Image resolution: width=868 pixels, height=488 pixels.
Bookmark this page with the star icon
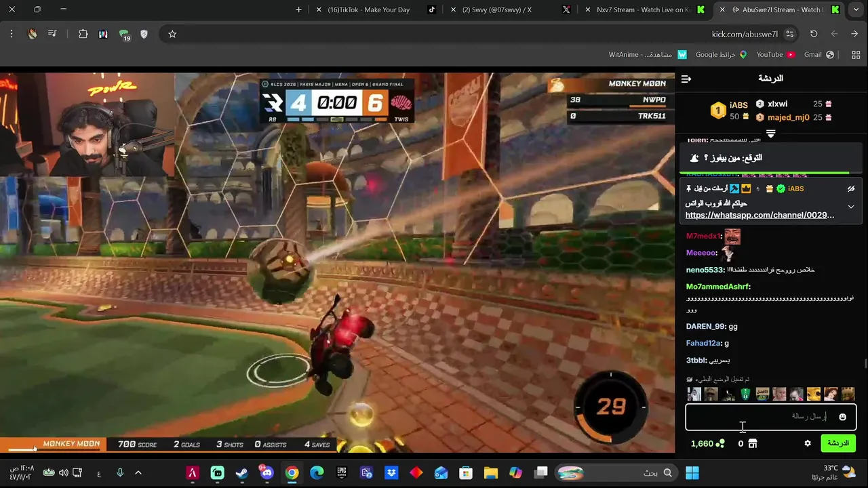[172, 34]
